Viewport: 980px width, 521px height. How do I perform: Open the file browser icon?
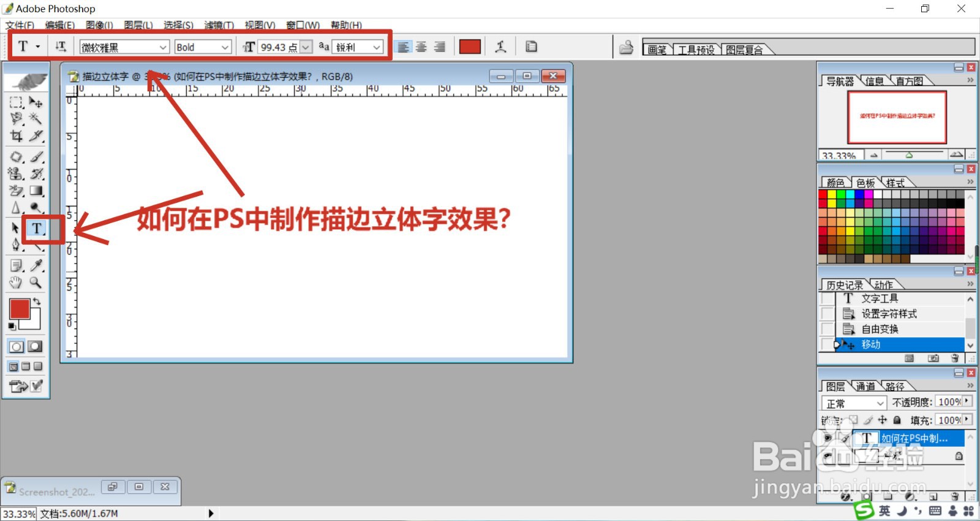click(x=626, y=47)
